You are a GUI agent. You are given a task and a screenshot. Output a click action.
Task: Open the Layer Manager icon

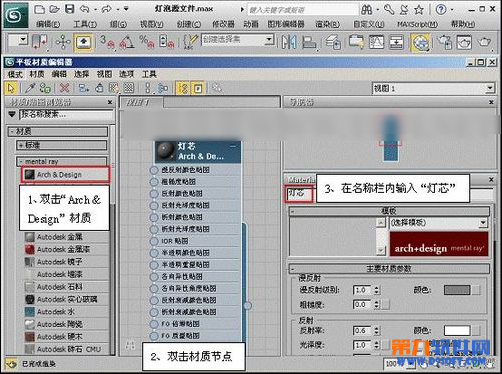pos(333,42)
